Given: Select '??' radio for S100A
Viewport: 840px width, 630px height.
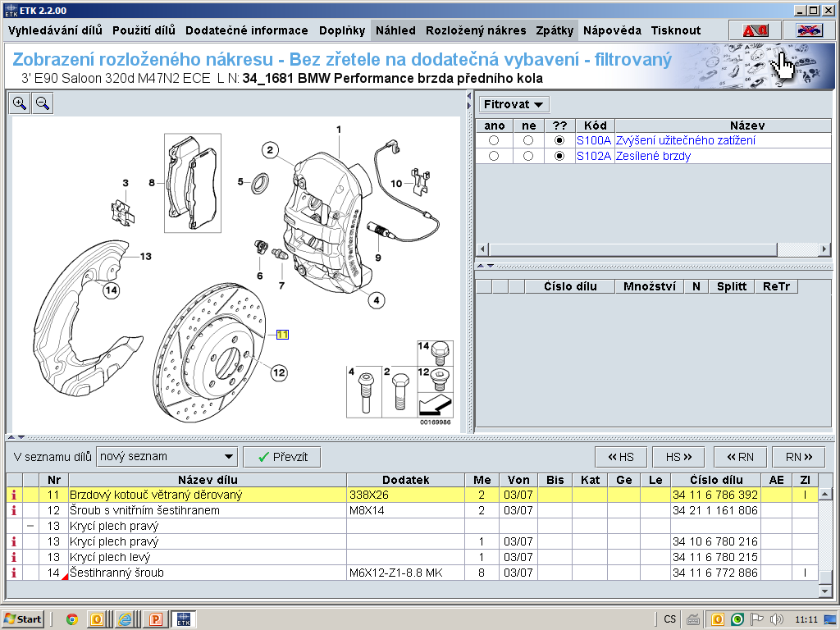Looking at the screenshot, I should 559,140.
